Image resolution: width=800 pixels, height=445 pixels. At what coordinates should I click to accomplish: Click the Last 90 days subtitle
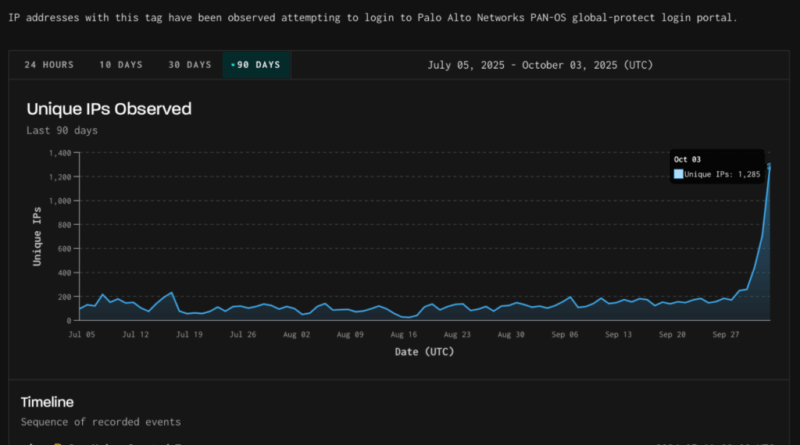pos(62,130)
